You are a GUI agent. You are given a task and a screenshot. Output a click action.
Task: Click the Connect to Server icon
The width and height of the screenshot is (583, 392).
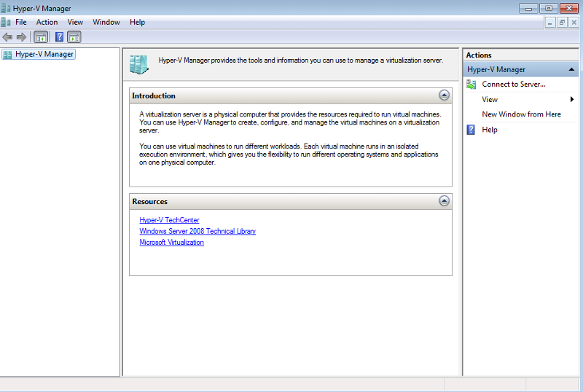coord(471,85)
